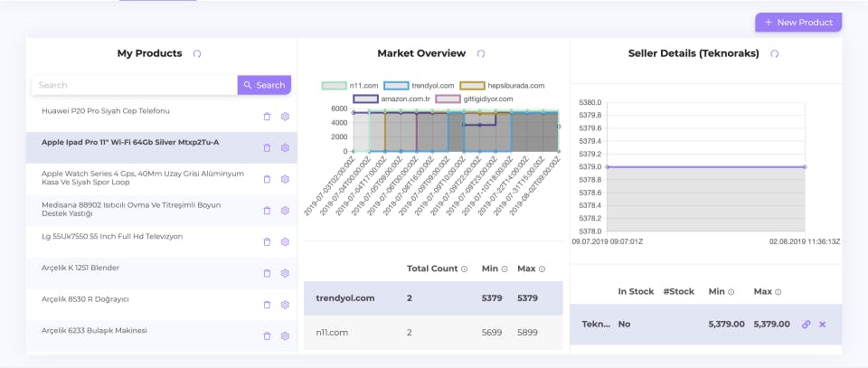Click the Market Overview heading
The width and height of the screenshot is (868, 368).
click(421, 53)
